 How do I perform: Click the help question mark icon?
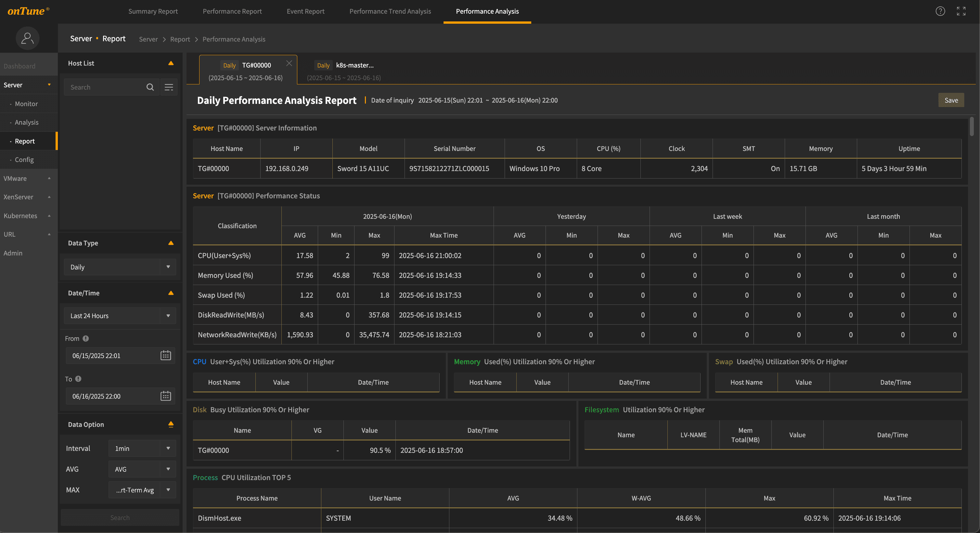(x=940, y=11)
